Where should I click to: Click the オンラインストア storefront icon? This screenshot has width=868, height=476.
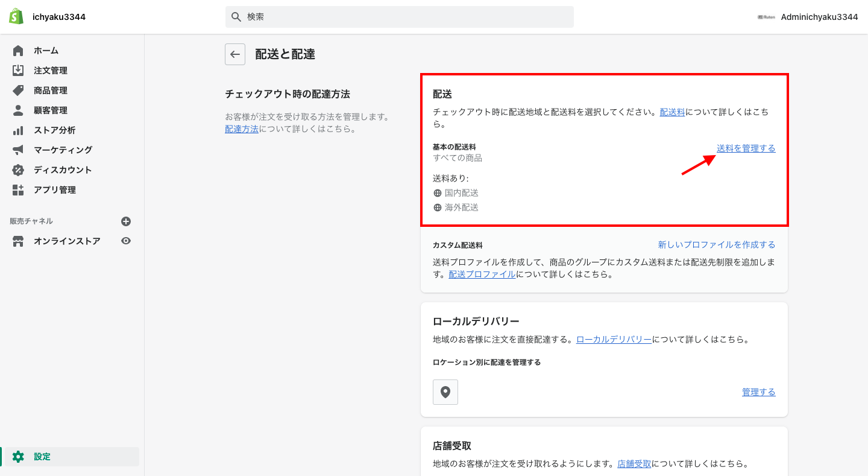tap(18, 241)
